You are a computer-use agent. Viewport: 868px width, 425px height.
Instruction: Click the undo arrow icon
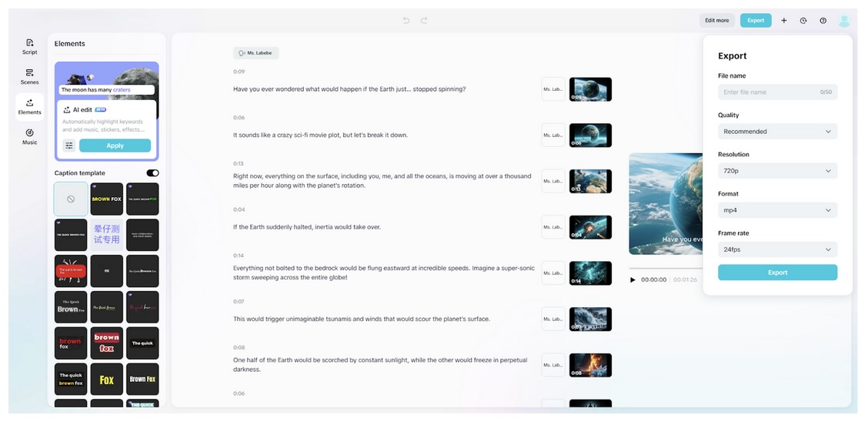(406, 21)
